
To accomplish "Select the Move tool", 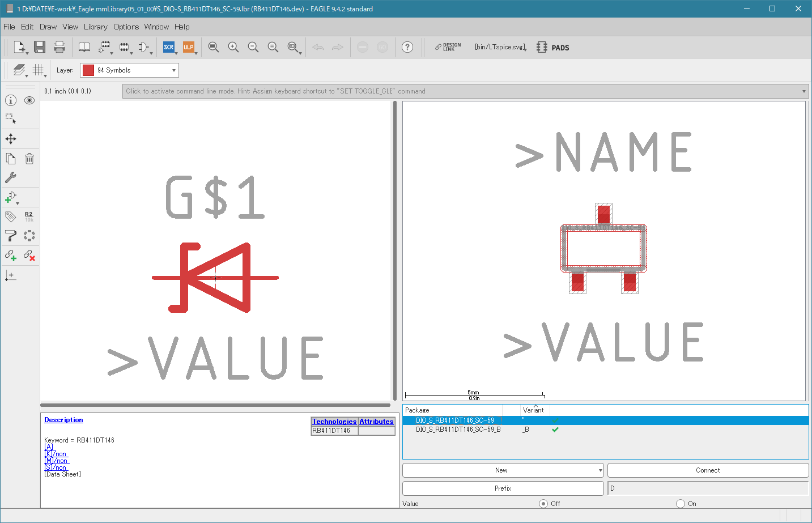I will [x=11, y=139].
